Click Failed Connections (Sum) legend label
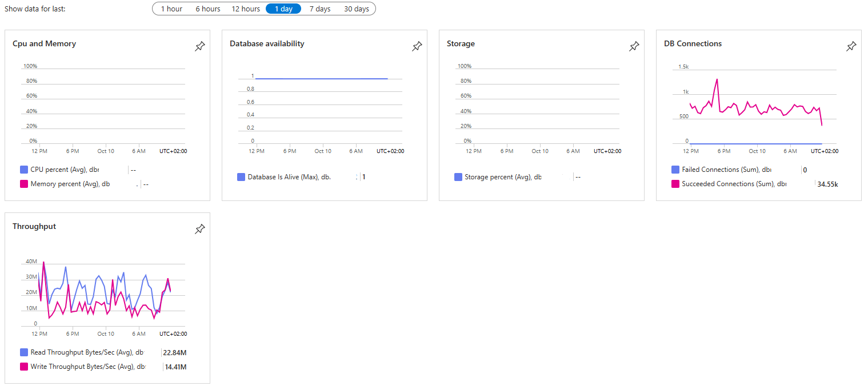Image resolution: width=868 pixels, height=386 pixels. pos(727,170)
